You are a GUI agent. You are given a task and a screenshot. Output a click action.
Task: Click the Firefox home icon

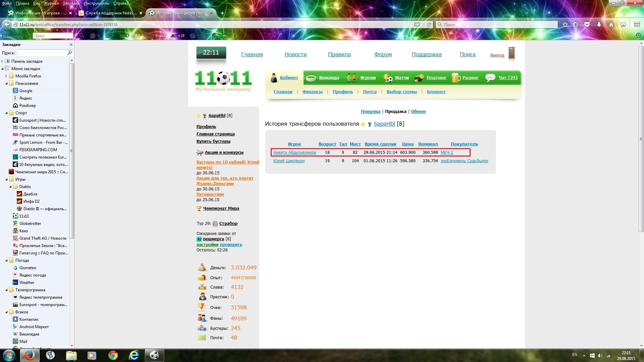611,24
